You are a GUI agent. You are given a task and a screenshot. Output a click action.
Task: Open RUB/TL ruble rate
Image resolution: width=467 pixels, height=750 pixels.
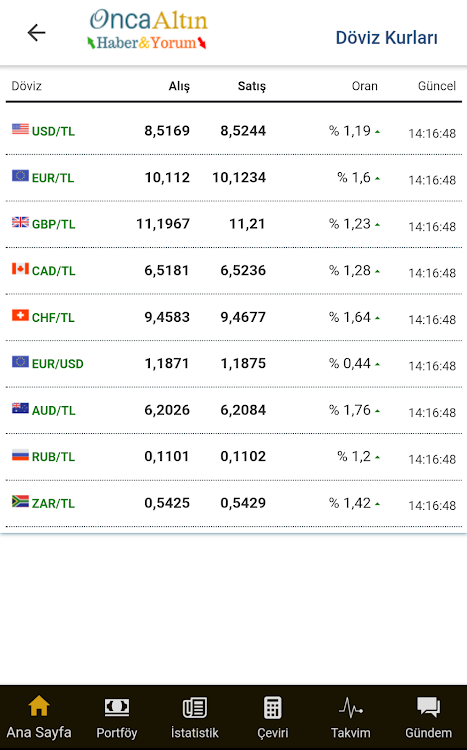(234, 457)
